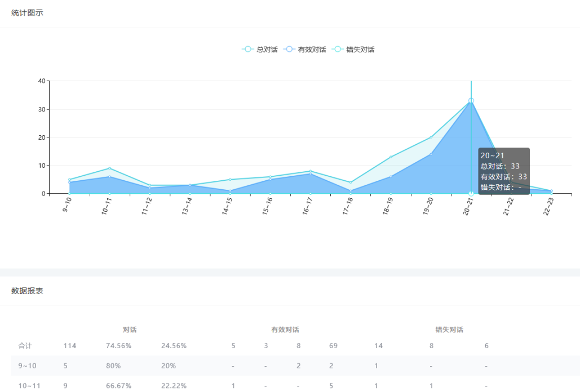Select the 有效对话 data point at 14~15
Image resolution: width=580 pixels, height=392 pixels.
tap(230, 191)
